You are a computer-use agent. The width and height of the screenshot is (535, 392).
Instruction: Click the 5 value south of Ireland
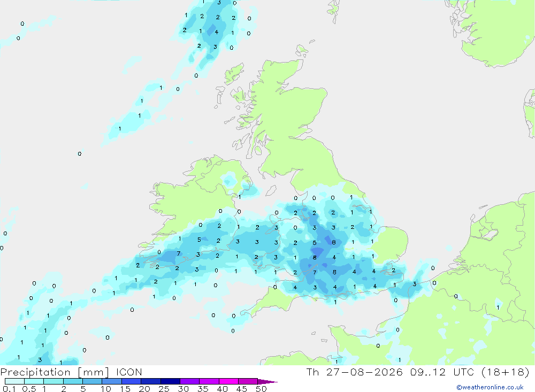199,240
